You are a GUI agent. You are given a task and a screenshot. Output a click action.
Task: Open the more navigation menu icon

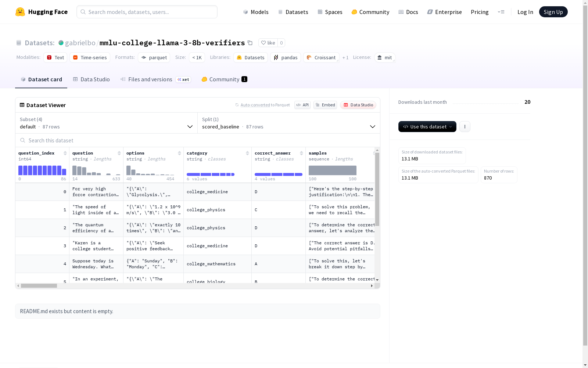click(501, 12)
